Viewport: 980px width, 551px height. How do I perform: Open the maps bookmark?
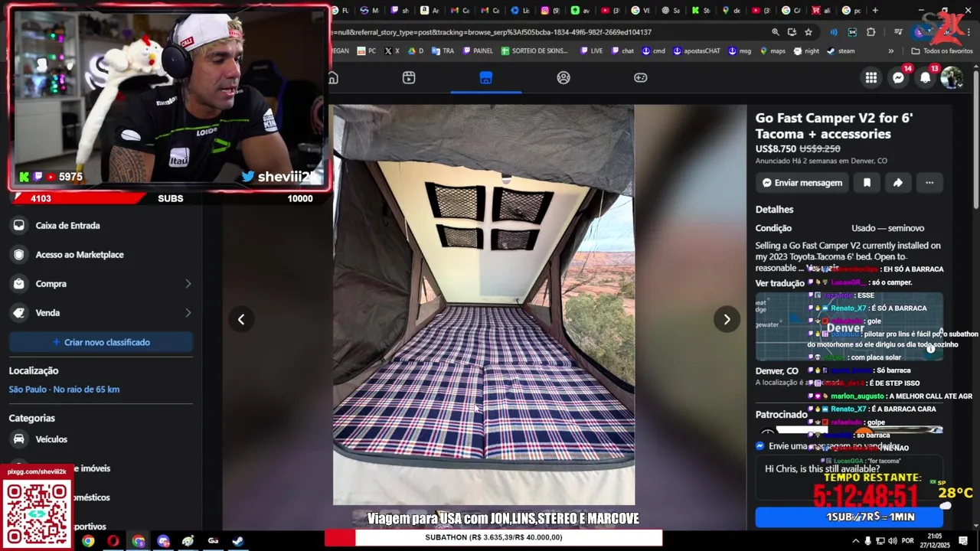[x=772, y=51]
